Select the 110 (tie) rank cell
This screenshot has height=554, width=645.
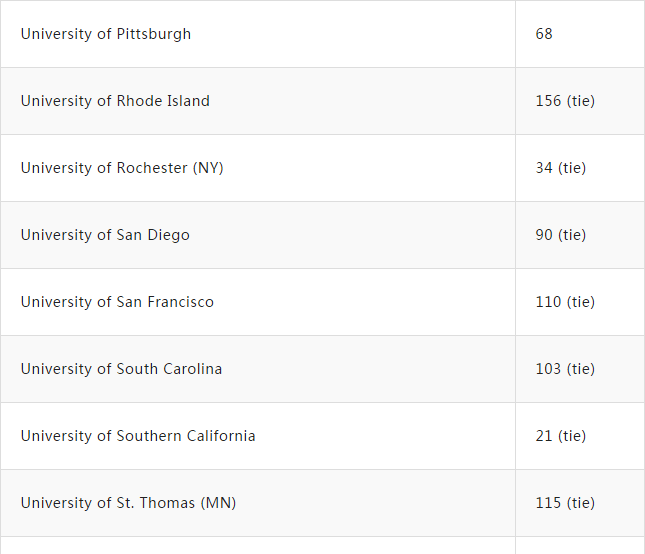565,302
